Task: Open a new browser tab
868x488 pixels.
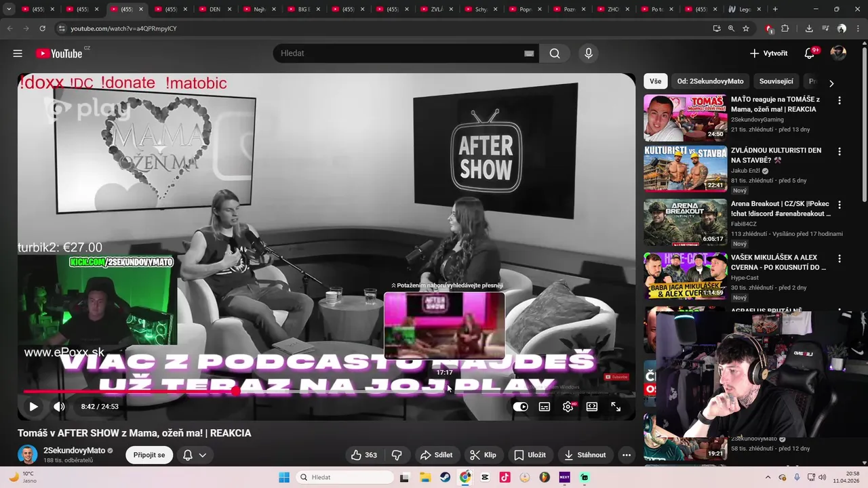Action: coord(775,9)
